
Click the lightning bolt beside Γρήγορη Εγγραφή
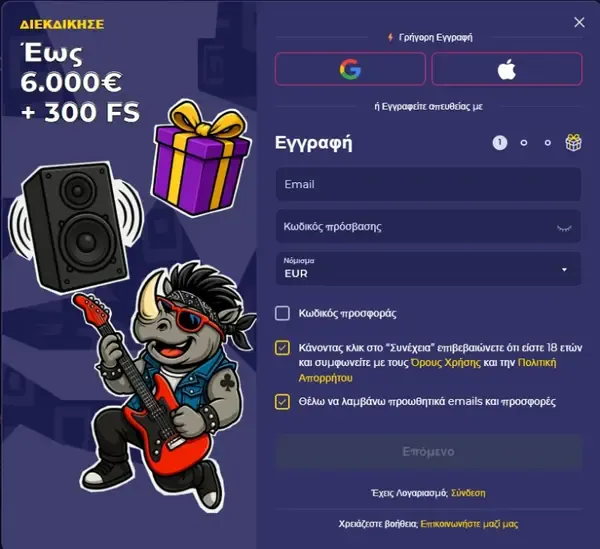(390, 37)
